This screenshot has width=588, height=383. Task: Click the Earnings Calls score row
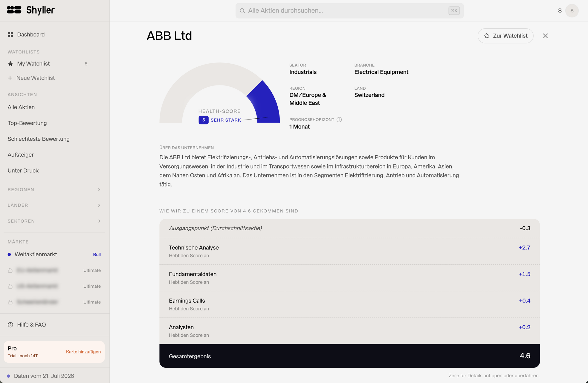pos(349,304)
